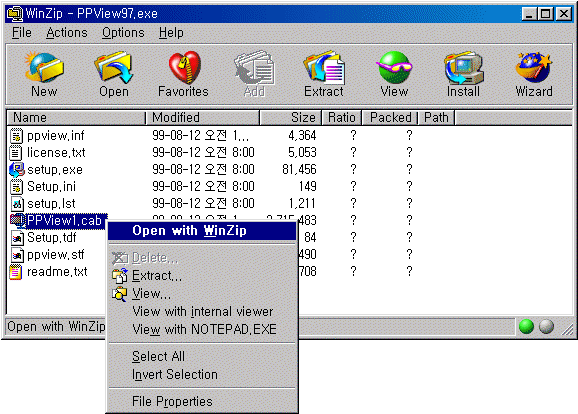This screenshot has height=414, width=578.
Task: Click the WinZip title bar application icon
Action: click(15, 14)
